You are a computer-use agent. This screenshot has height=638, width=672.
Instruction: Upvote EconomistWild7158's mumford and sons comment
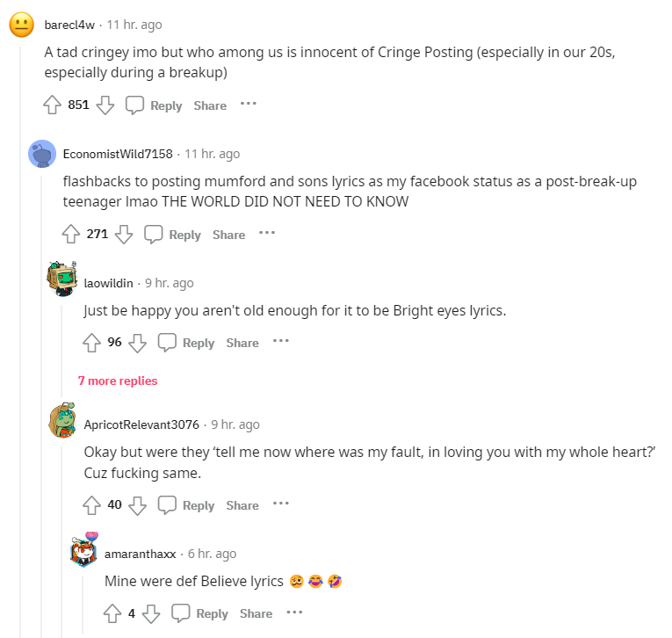click(x=71, y=235)
